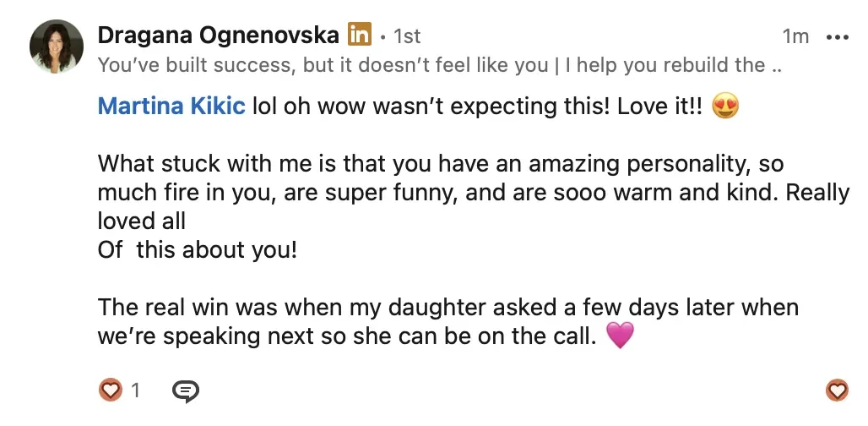Click the gold LinkedIn Premium badge icon
Screen dimensions: 868x426
pos(359,35)
